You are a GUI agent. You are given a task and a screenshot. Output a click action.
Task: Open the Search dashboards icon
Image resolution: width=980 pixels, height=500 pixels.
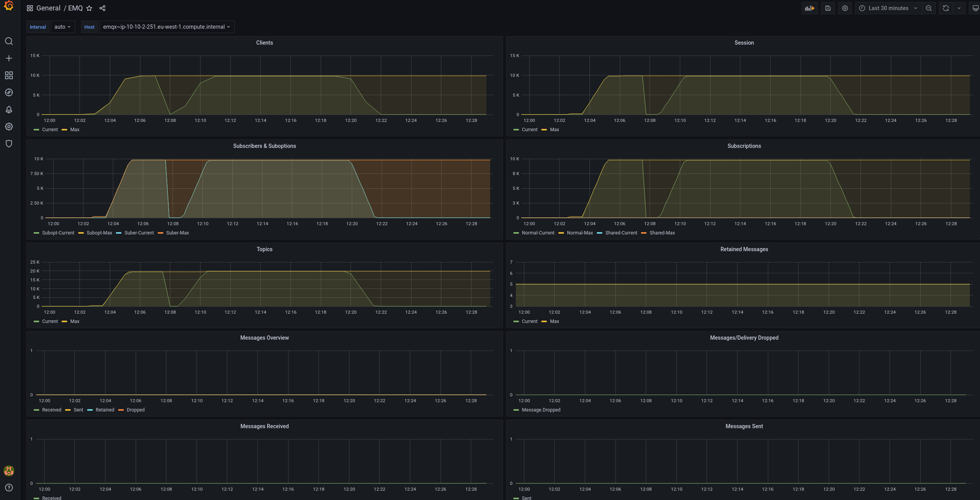9,41
